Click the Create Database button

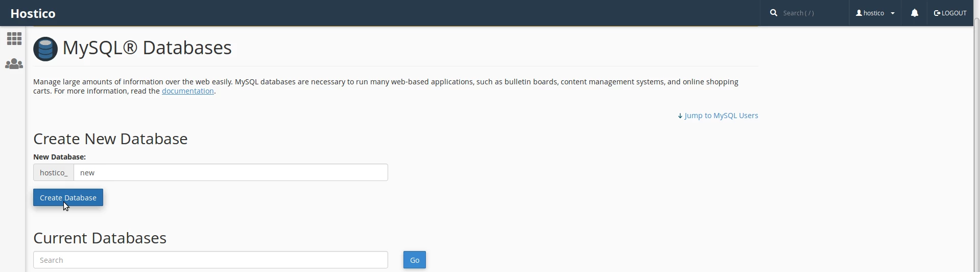(x=68, y=197)
